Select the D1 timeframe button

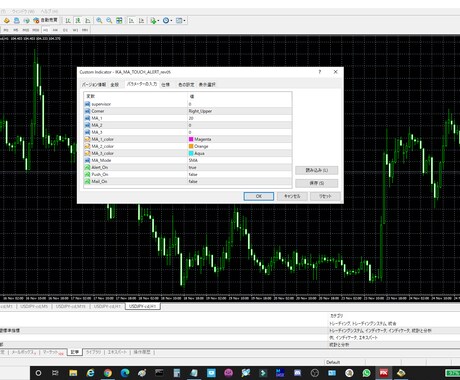(x=65, y=30)
